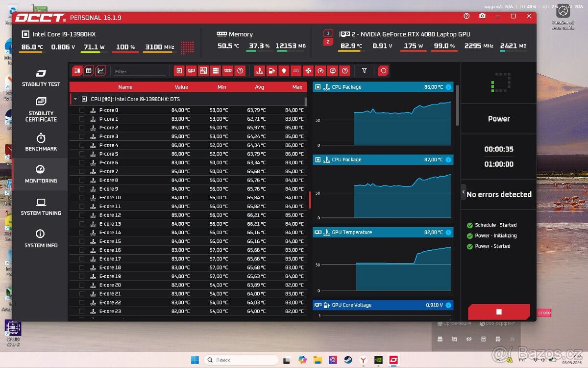The height and width of the screenshot is (368, 588).
Task: Tick the checkbox for E-core 19
Action: pos(82,276)
